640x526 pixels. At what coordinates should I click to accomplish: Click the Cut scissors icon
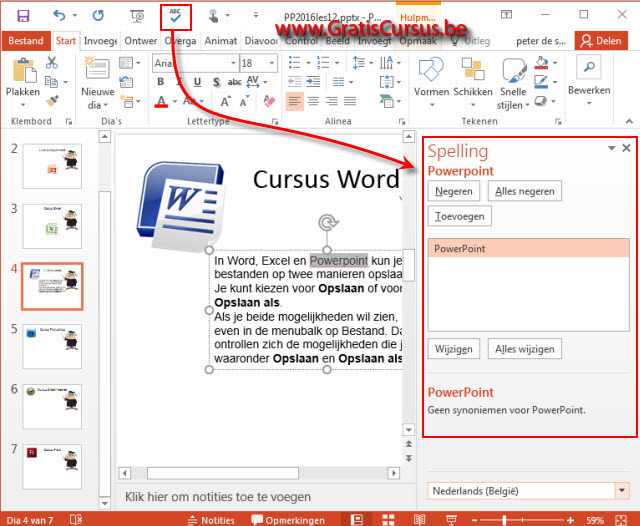(52, 62)
